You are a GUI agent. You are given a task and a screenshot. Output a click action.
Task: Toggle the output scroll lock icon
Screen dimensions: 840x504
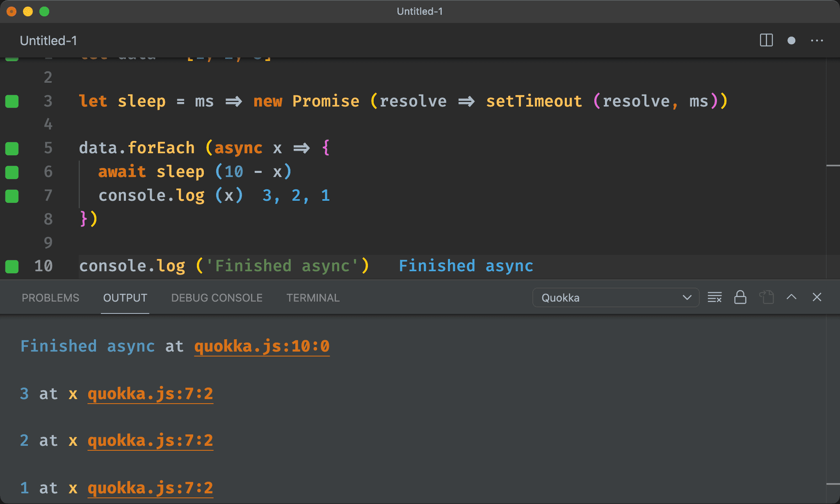[740, 297]
